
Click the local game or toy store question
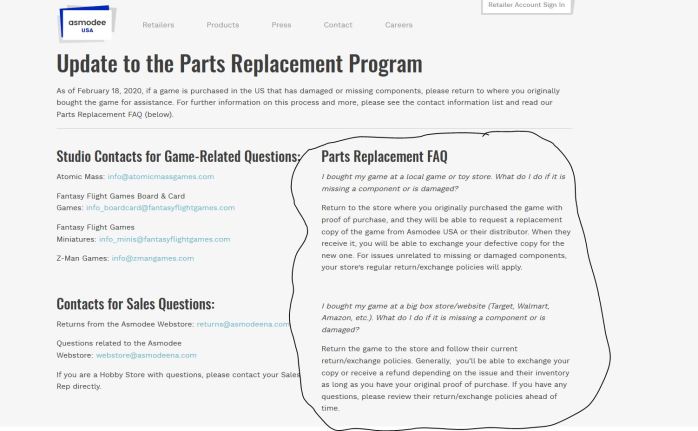click(x=443, y=182)
